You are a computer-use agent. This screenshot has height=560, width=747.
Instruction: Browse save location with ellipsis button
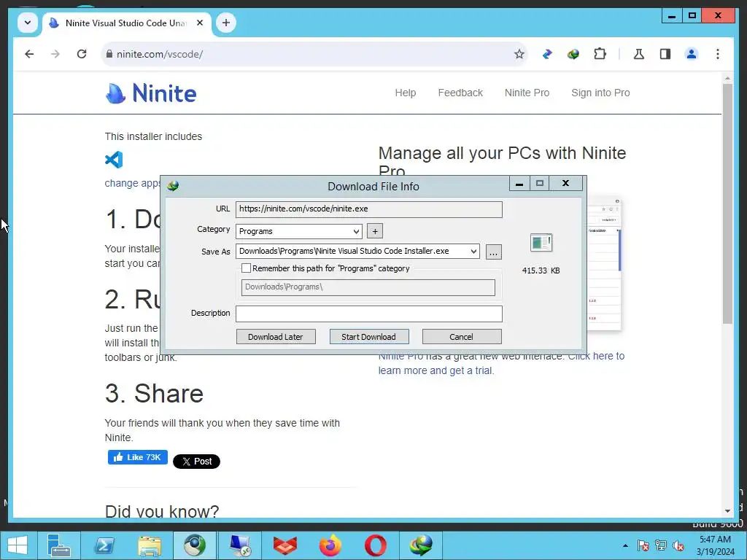pos(494,252)
